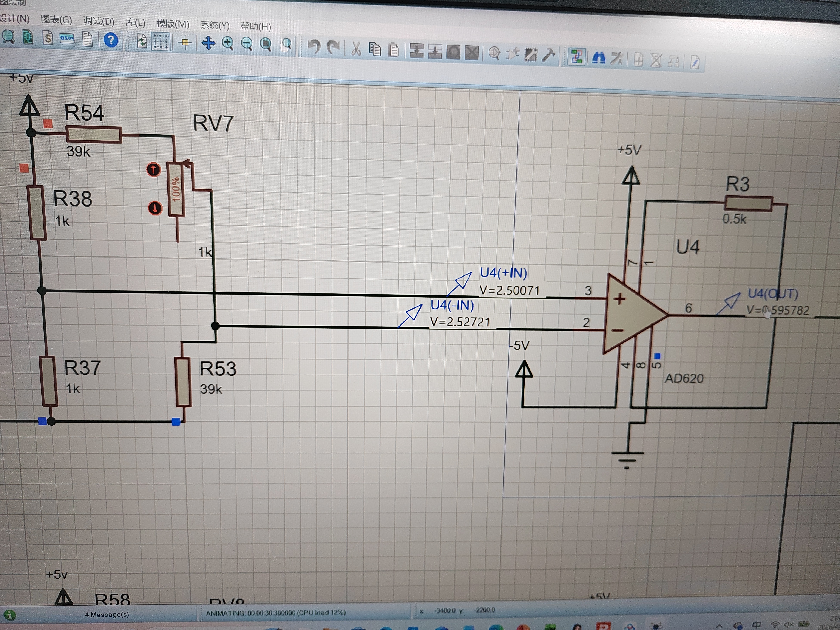The image size is (840, 630).
Task: Open the 调试(D) debug menu
Action: pos(99,21)
